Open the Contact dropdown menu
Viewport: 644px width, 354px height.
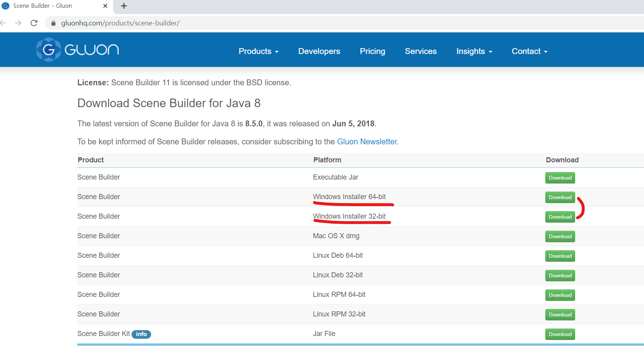(530, 51)
